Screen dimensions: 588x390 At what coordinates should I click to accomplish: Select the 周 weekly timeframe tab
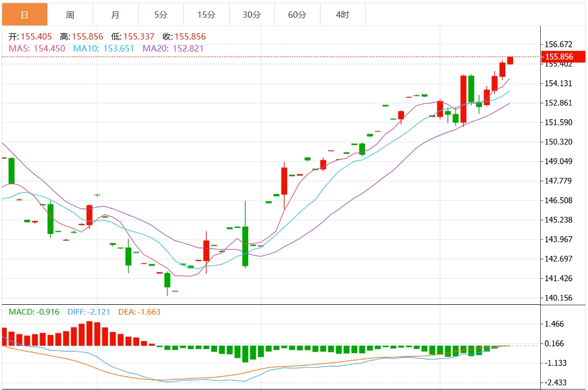coord(70,15)
